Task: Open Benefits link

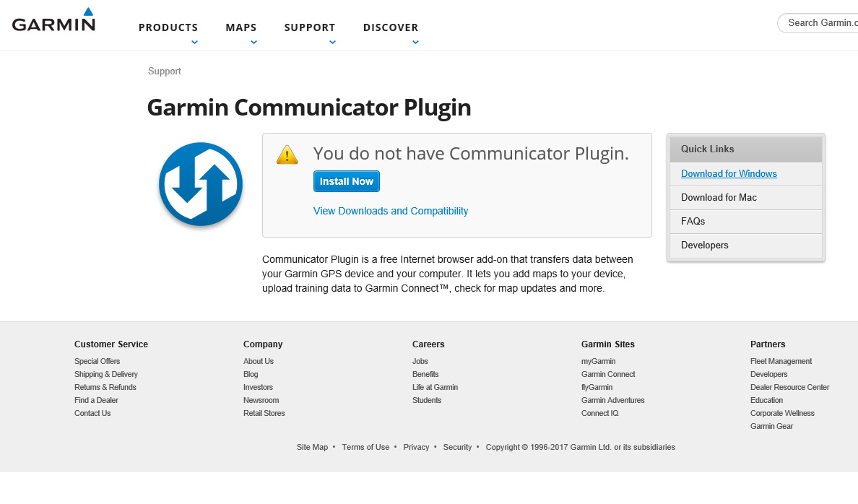Action: 425,374
